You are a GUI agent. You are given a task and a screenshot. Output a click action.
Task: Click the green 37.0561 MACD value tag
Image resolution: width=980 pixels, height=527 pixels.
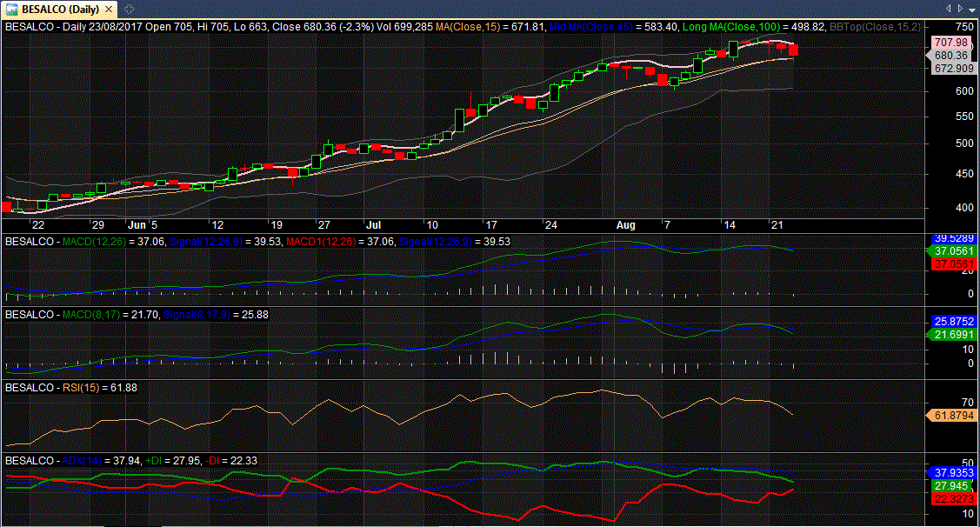(x=954, y=251)
